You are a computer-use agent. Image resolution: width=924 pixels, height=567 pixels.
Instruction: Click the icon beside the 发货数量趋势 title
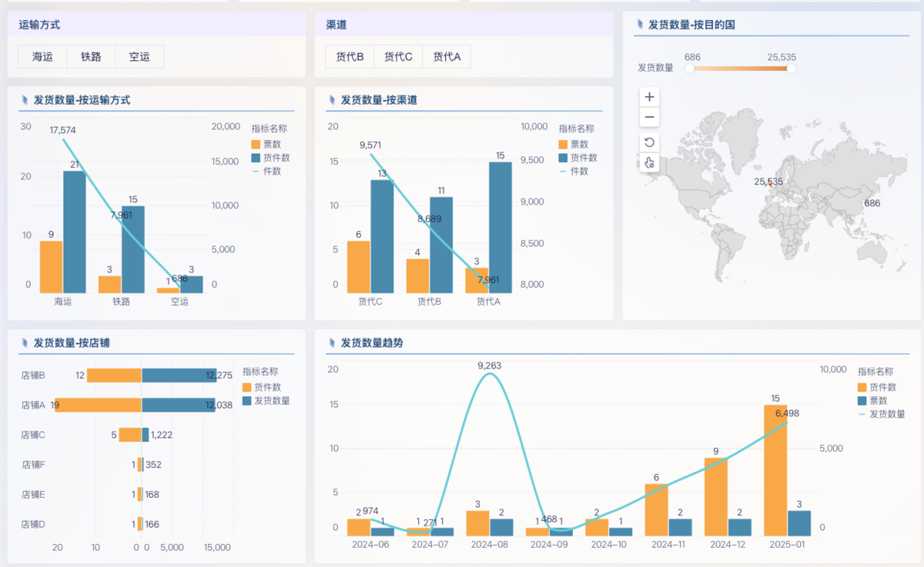(333, 342)
